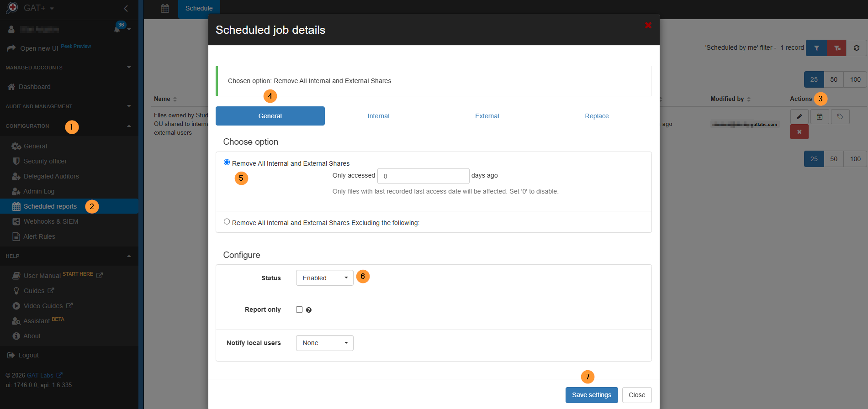Set lower page size to 100

[855, 159]
